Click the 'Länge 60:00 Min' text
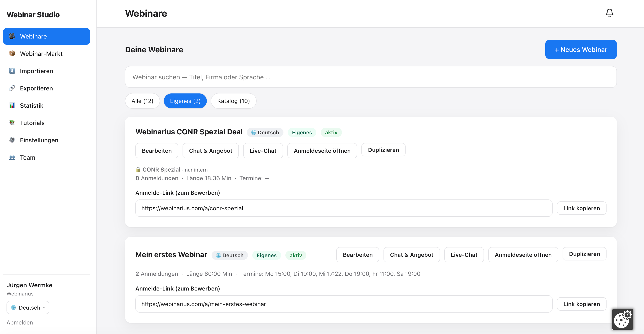 coord(209,274)
